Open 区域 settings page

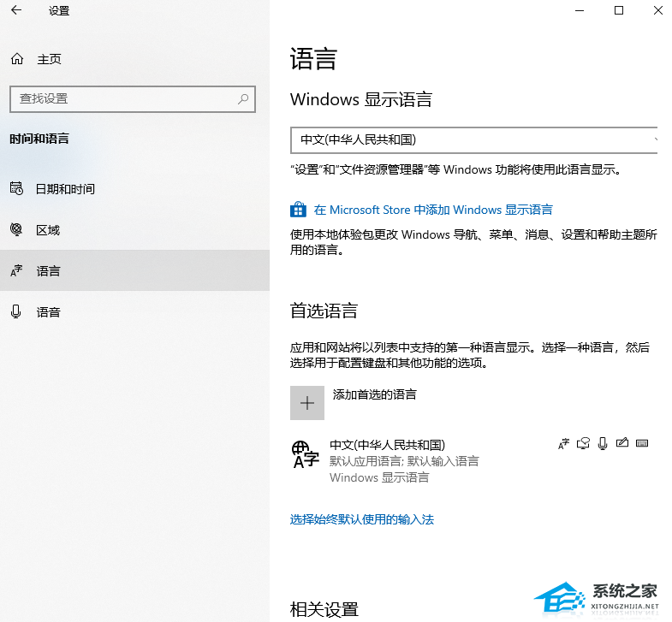pyautogui.click(x=134, y=230)
